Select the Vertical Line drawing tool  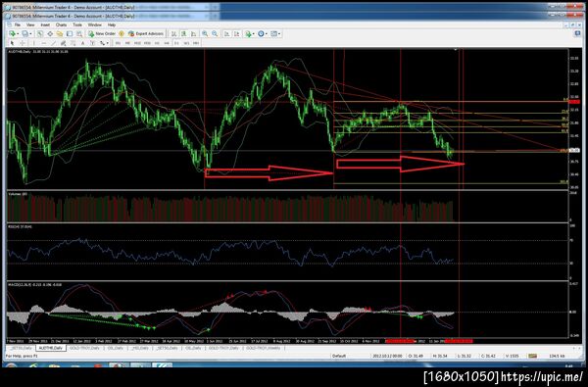33,43
